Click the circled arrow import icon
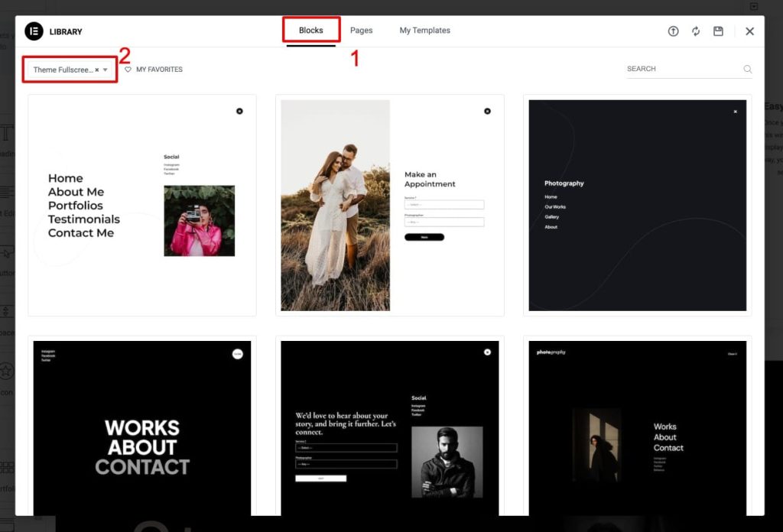 point(673,31)
